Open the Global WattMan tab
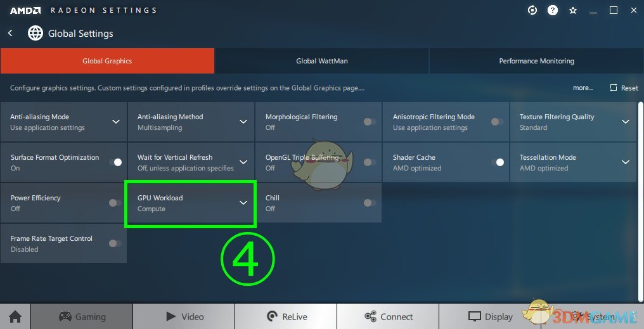644x329 pixels. tap(321, 61)
